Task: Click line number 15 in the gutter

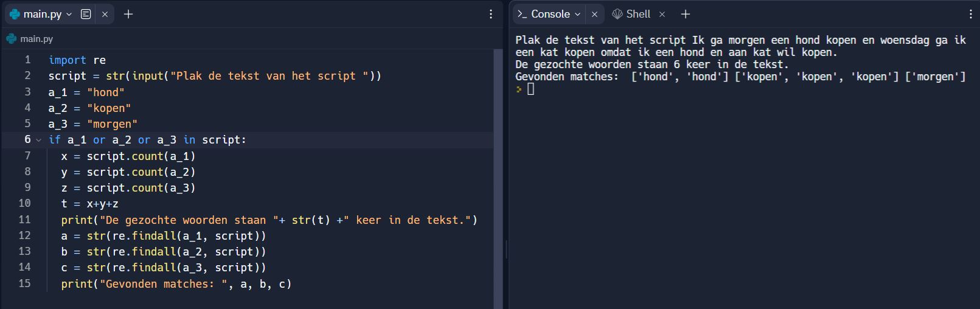Action: click(24, 283)
